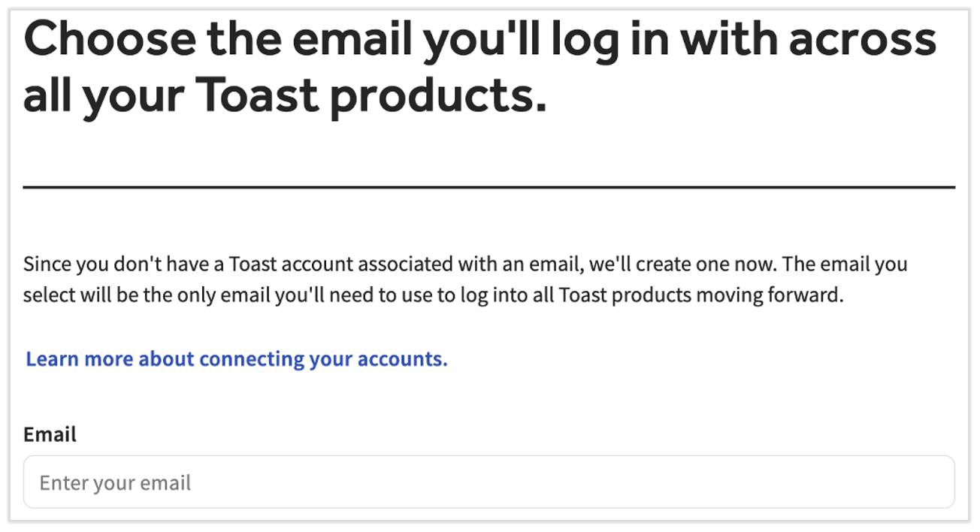
Task: Click the 'Learn more about connecting your accounts' link
Action: coord(236,359)
